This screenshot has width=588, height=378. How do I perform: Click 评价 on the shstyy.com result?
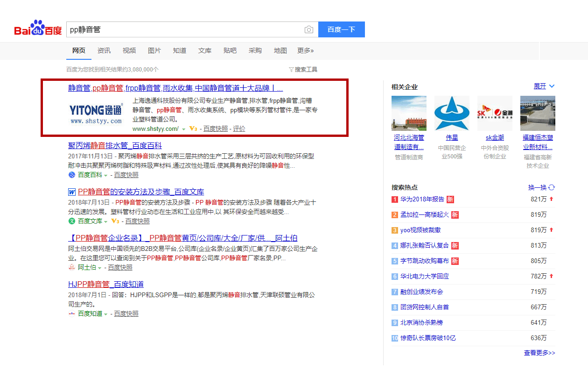pos(239,129)
